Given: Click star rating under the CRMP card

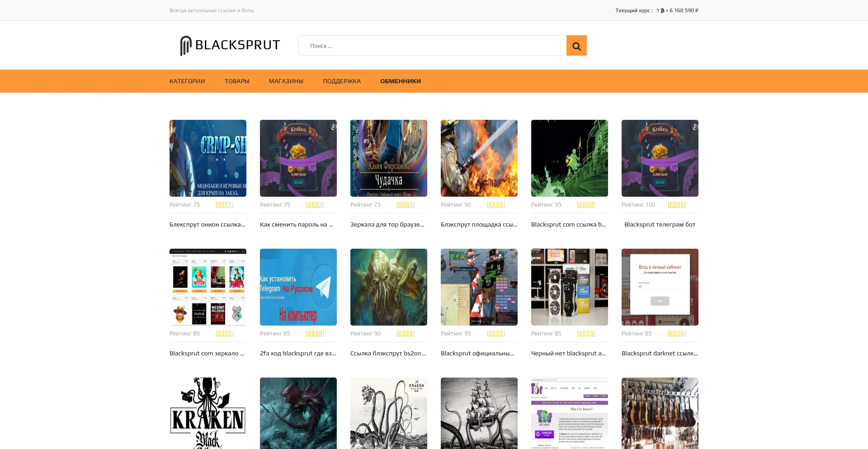Looking at the screenshot, I should [225, 205].
